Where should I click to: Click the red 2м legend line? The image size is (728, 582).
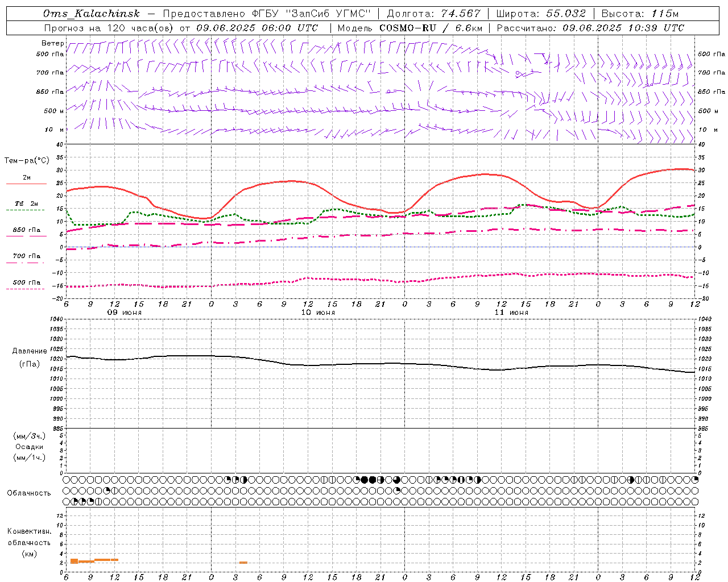[x=26, y=184]
